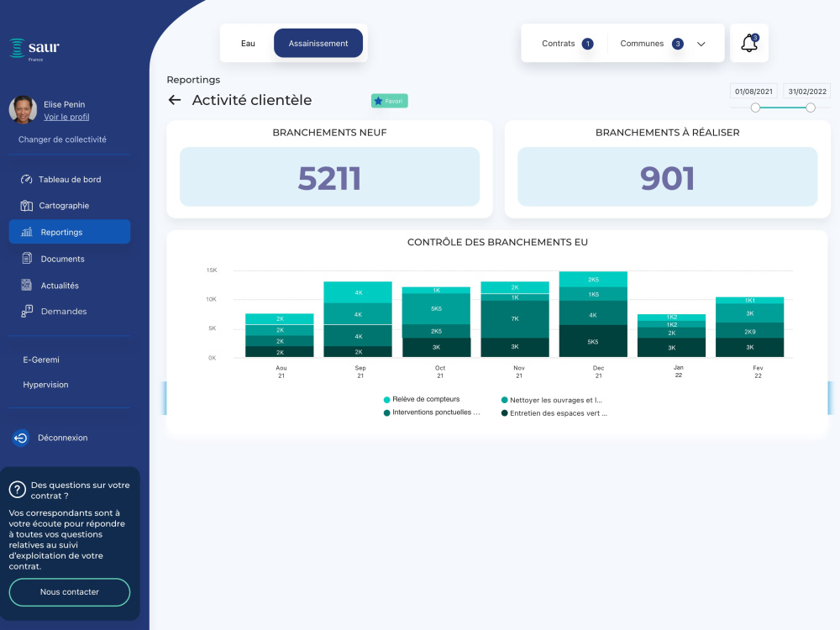Open notifications bell
This screenshot has width=840, height=630.
tap(749, 43)
